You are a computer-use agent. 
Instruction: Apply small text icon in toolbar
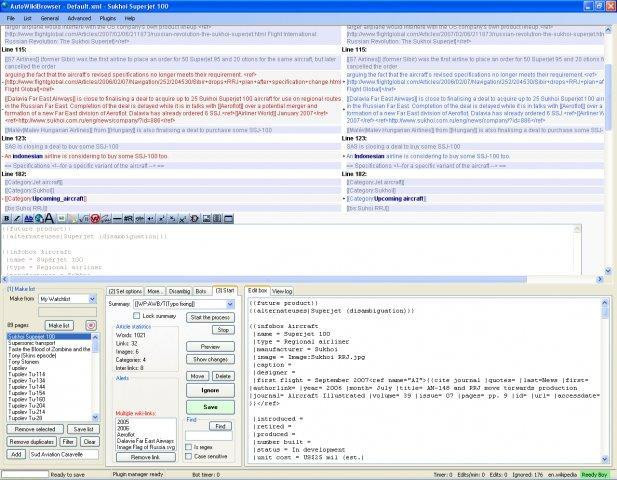pos(183,218)
